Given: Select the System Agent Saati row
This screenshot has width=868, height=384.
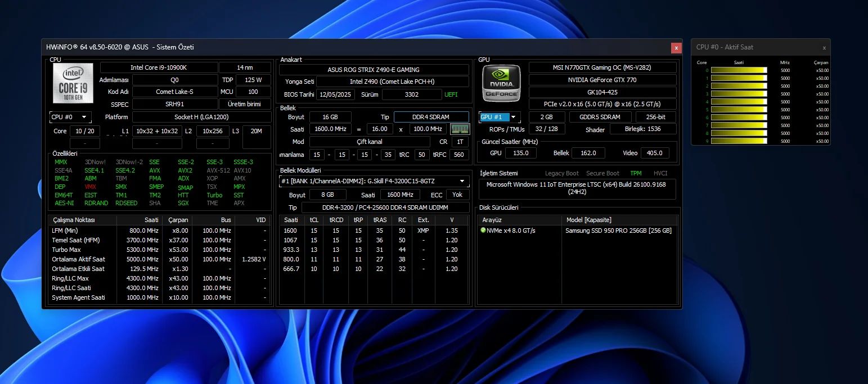Looking at the screenshot, I should point(159,297).
